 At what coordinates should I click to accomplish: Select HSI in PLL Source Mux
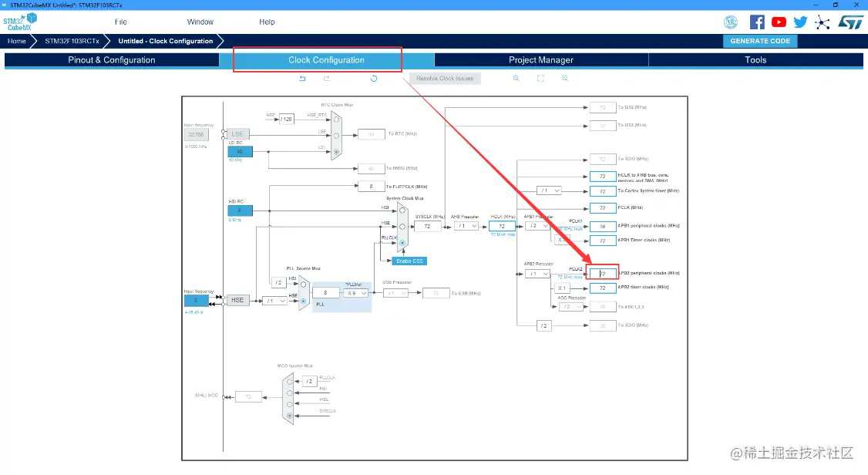point(304,285)
